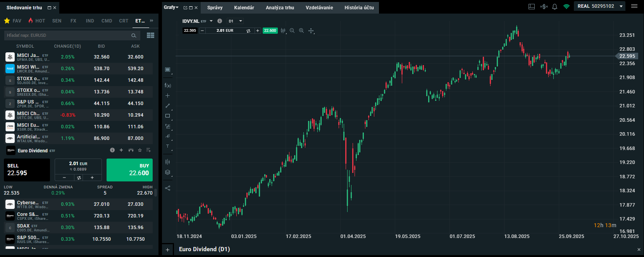Open the notifications bell icon
Screen dimensions: 644x257
pyautogui.click(x=554, y=7)
